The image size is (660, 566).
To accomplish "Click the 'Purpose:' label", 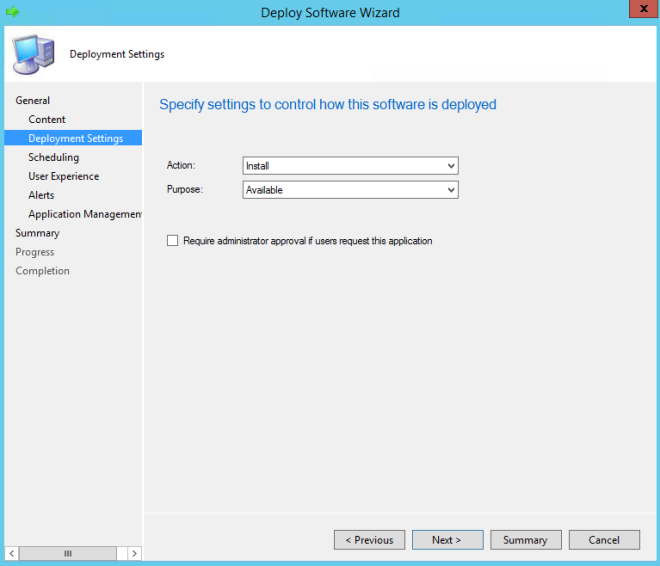I will (x=185, y=189).
